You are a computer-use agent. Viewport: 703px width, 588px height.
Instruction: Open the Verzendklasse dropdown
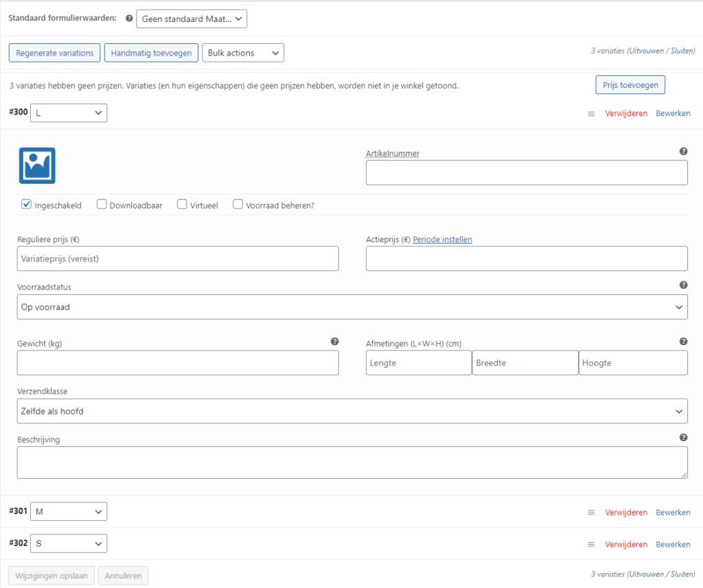(x=352, y=411)
